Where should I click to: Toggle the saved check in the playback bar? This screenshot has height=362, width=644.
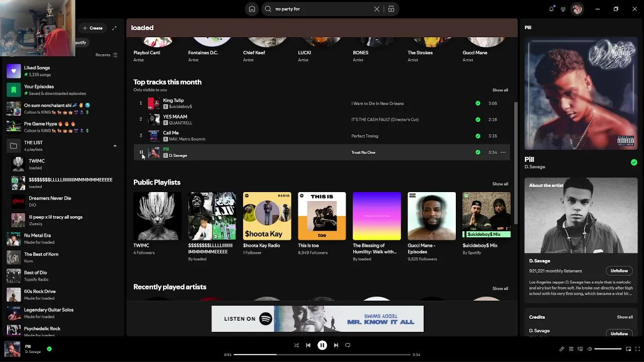[49, 348]
